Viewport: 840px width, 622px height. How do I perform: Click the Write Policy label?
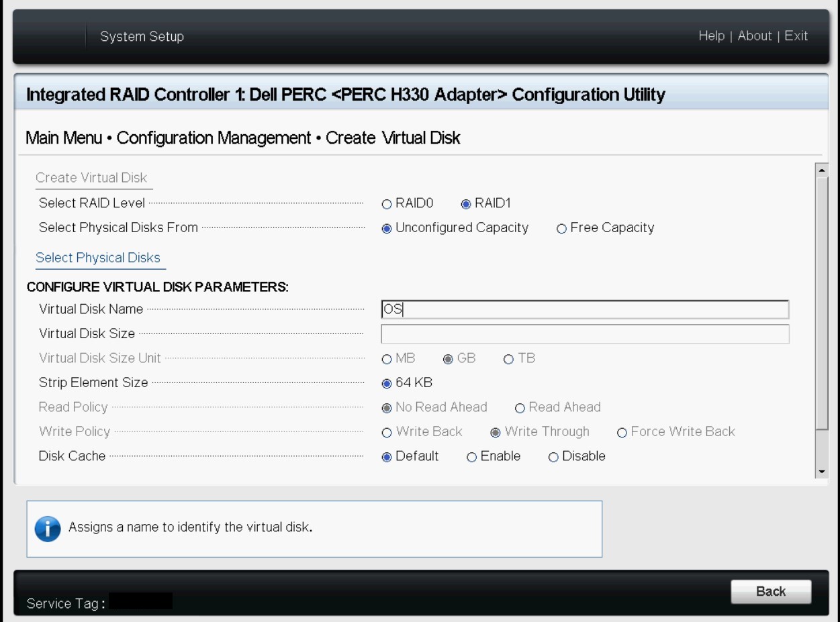75,432
